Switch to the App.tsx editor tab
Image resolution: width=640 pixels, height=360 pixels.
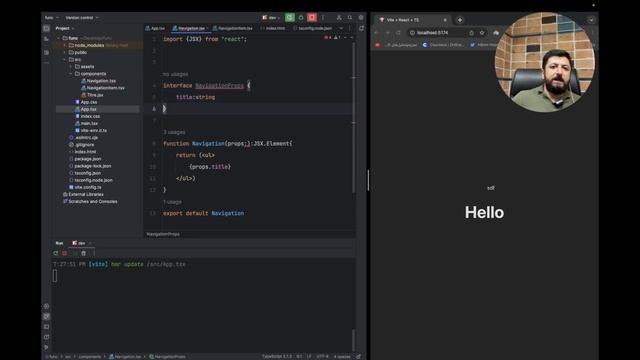click(155, 28)
